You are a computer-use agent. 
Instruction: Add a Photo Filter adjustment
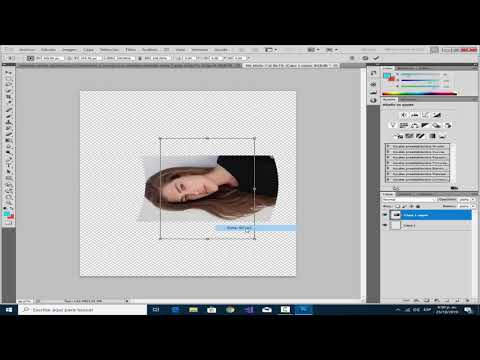click(436, 125)
